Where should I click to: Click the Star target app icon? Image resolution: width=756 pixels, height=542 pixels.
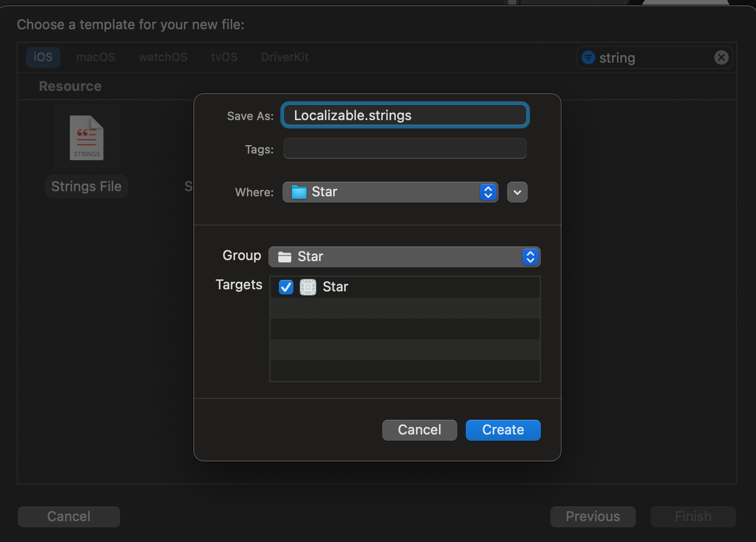[x=308, y=287]
